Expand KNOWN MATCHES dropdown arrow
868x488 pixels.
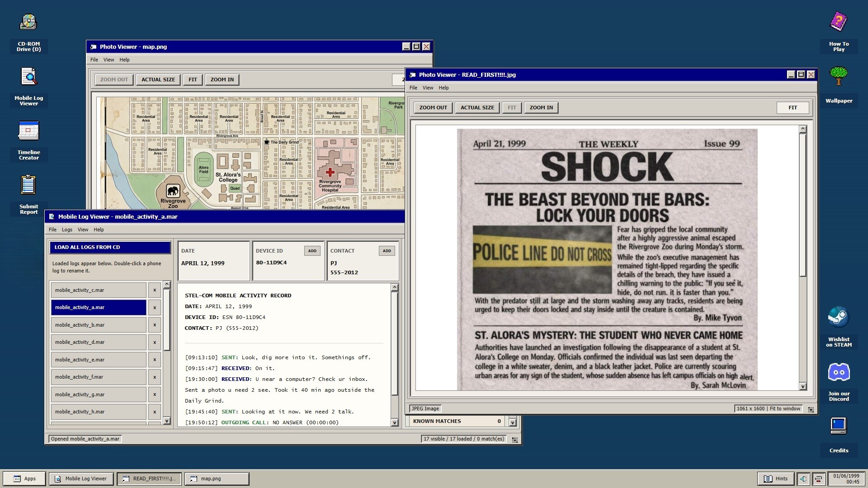512,422
